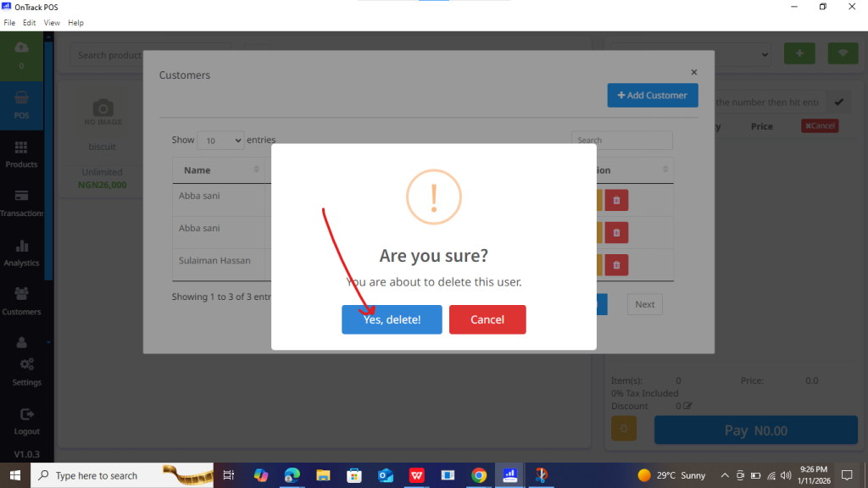Click the red Cancel button in dialog
This screenshot has width=868, height=488.
[x=487, y=319]
